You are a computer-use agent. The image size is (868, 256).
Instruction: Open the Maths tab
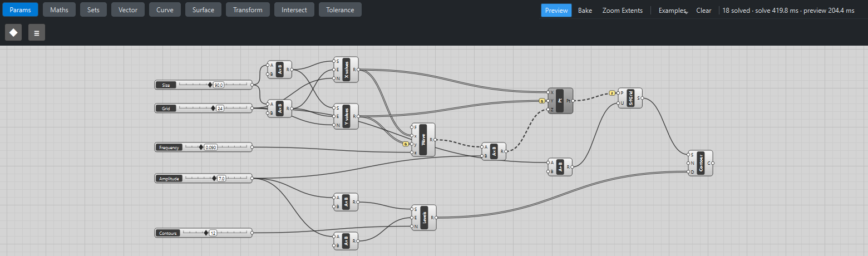[x=60, y=9]
